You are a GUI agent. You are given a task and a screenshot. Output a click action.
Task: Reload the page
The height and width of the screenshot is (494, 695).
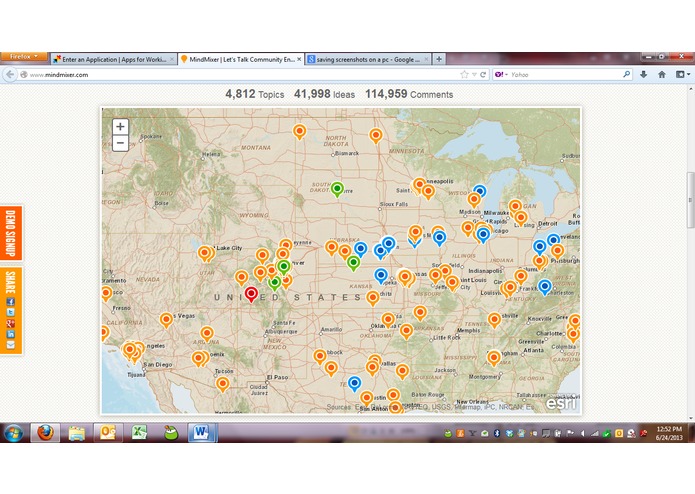pyautogui.click(x=483, y=74)
